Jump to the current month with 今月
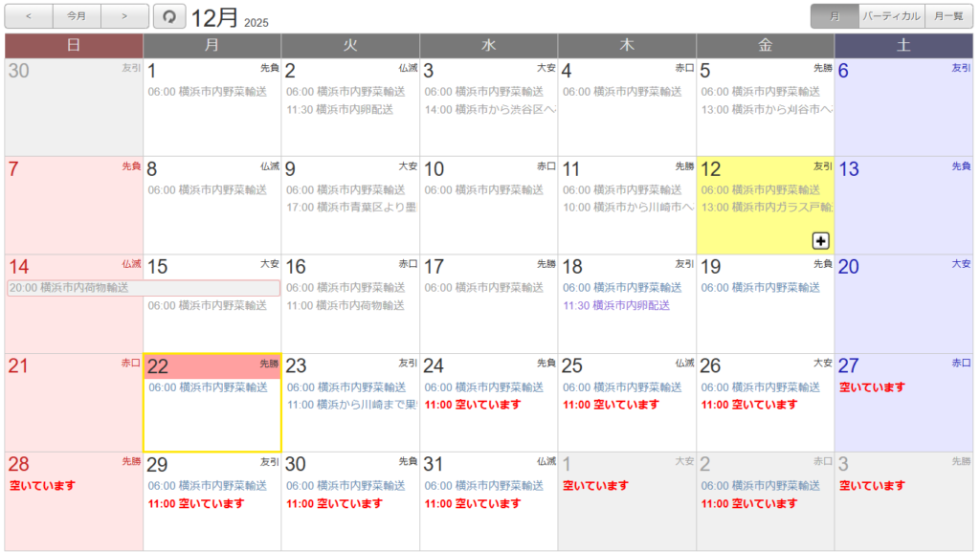 tap(77, 16)
